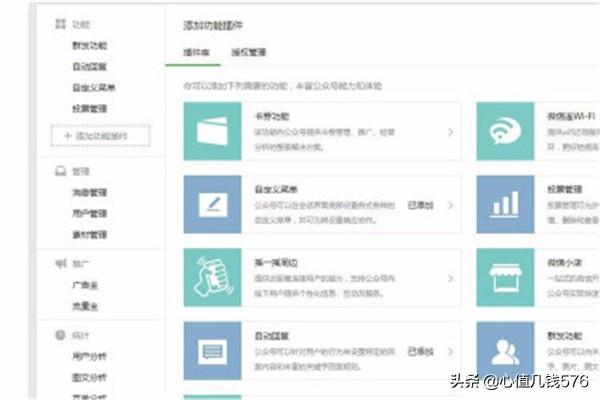Screen dimensions: 600x400
Task: Click the 自动回复 card title in main area
Action: 272,336
